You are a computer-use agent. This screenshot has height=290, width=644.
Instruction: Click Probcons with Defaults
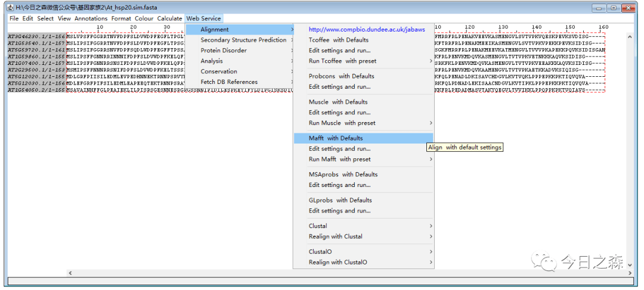pos(341,76)
